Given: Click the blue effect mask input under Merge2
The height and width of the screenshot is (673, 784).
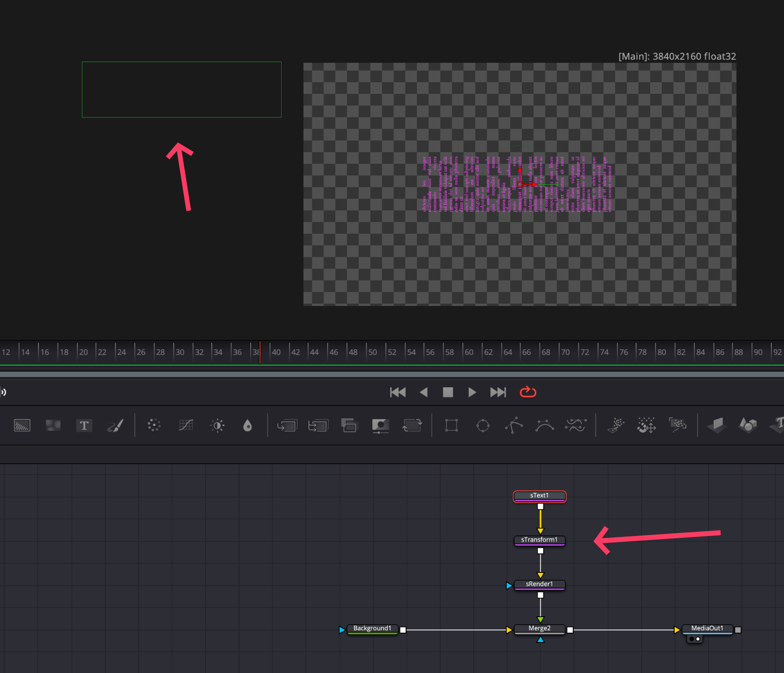Looking at the screenshot, I should (540, 639).
